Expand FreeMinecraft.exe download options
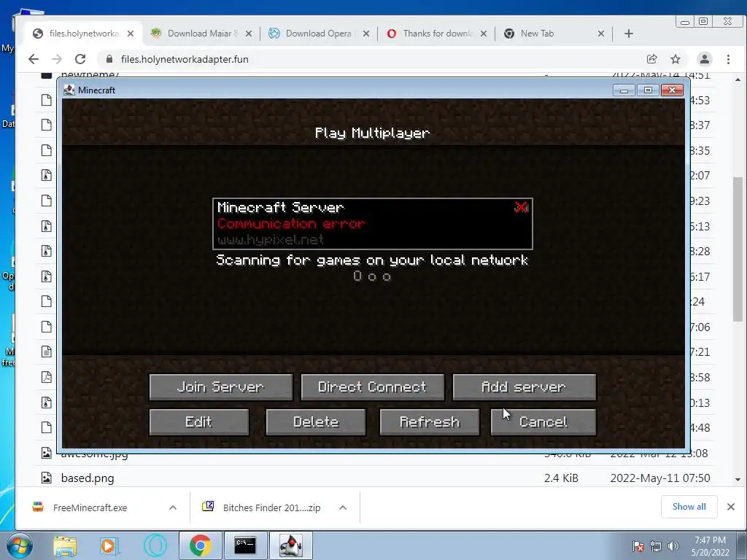This screenshot has width=747, height=560. point(173,507)
